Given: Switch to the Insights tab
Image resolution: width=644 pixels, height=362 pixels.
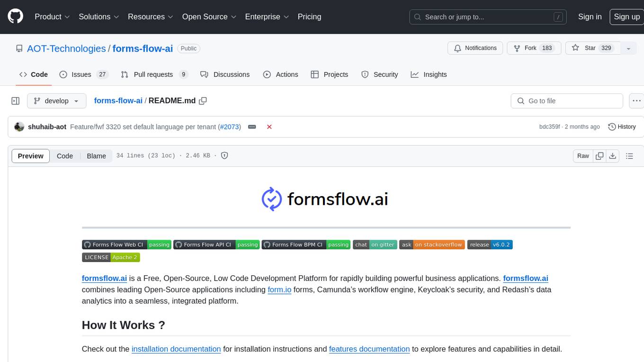Looking at the screenshot, I should point(429,74).
